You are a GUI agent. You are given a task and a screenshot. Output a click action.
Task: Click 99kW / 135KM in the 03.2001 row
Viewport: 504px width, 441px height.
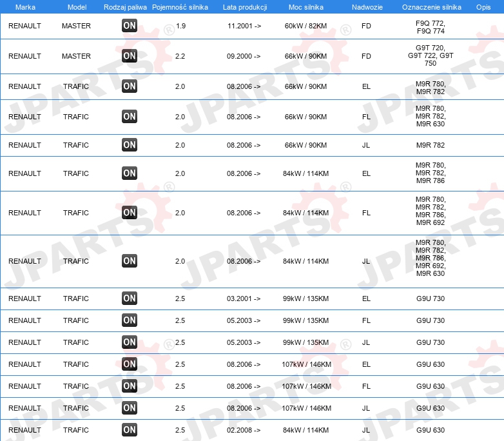[305, 299]
